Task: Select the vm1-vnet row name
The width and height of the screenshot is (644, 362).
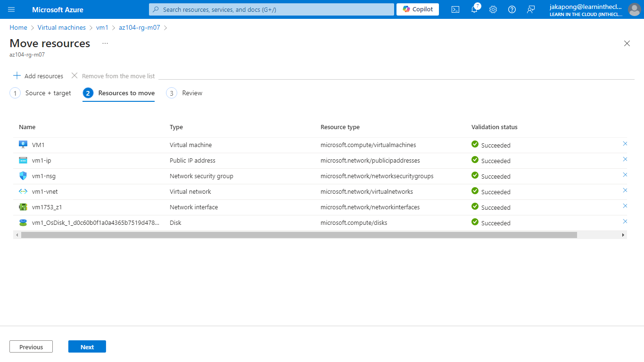Action: click(45, 192)
